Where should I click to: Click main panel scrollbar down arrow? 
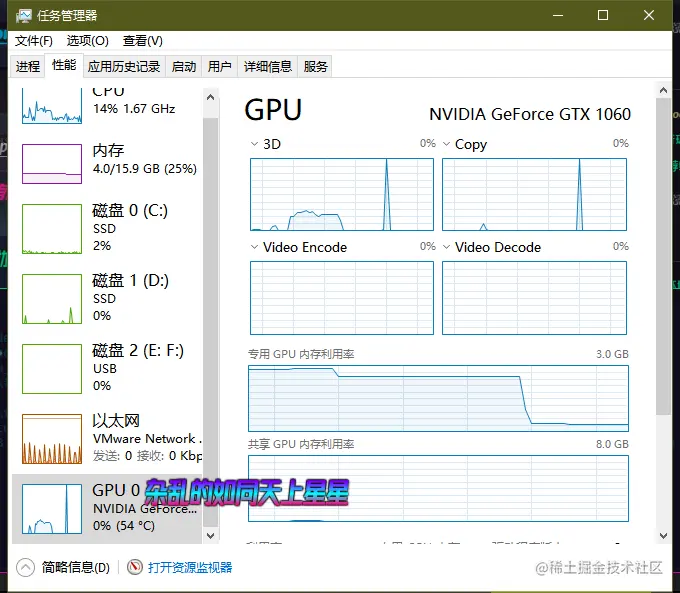[x=663, y=536]
